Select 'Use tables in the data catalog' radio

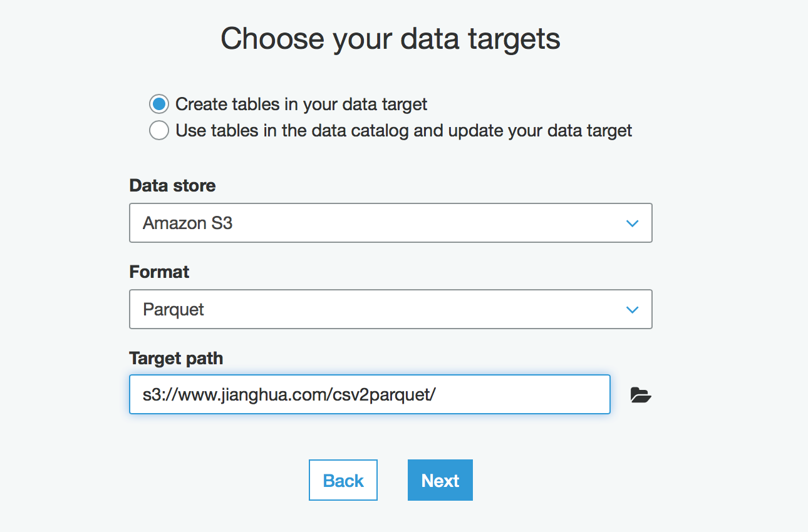coord(159,130)
